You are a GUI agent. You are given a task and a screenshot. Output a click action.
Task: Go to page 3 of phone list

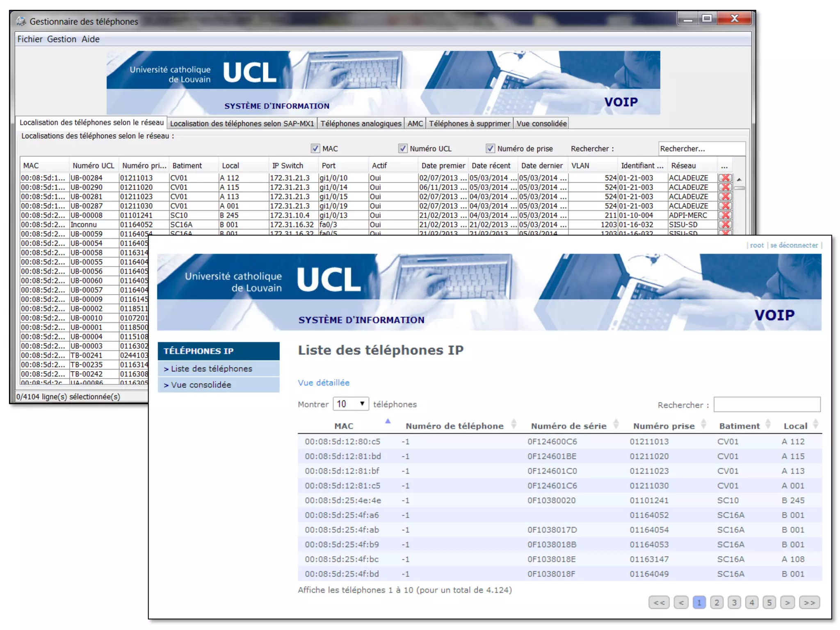pos(734,603)
